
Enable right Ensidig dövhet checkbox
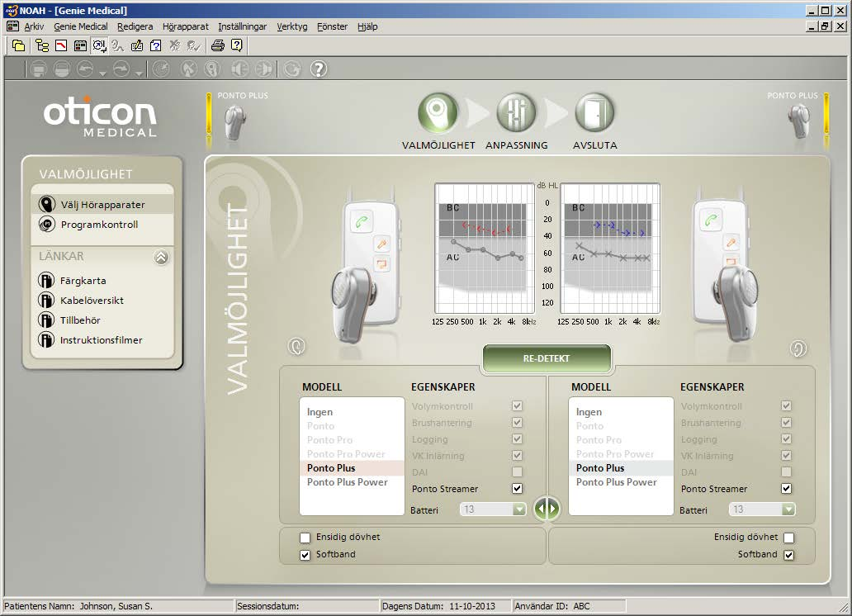tap(789, 538)
